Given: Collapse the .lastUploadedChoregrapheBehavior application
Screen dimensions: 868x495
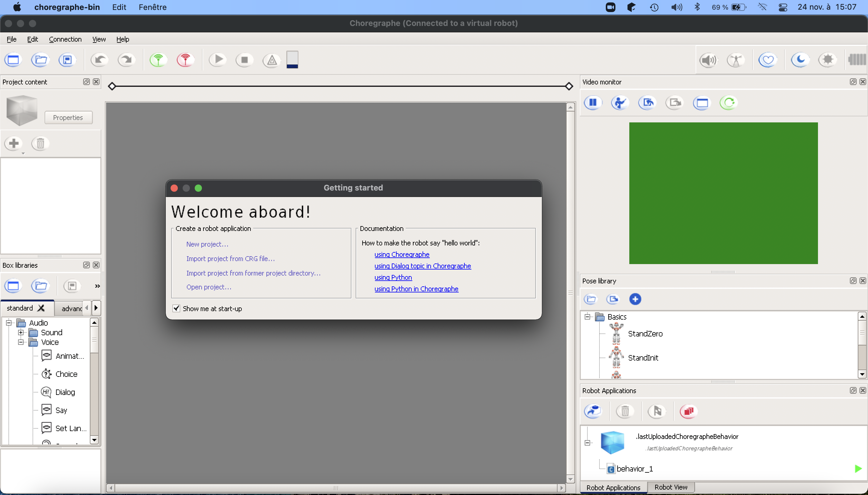Looking at the screenshot, I should [x=587, y=443].
